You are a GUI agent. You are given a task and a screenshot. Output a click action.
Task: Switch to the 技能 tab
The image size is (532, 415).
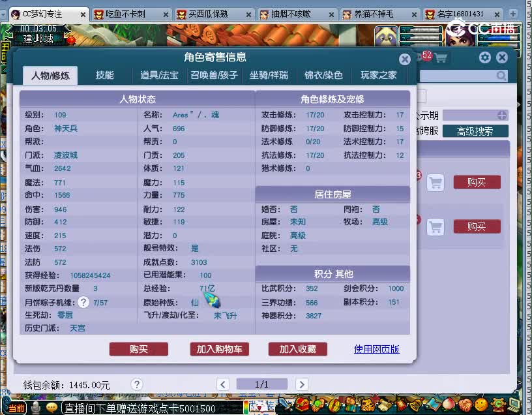coord(104,75)
